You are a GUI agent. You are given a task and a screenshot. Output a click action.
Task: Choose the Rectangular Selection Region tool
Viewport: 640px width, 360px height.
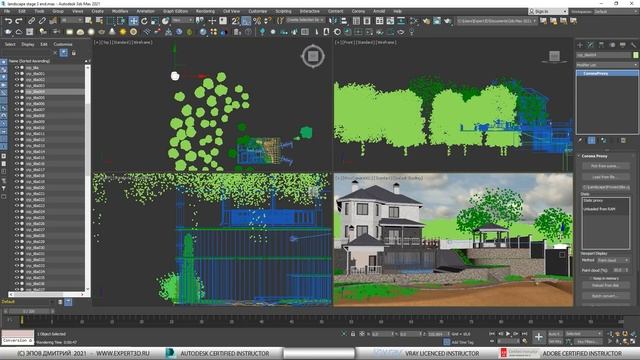tap(111, 20)
